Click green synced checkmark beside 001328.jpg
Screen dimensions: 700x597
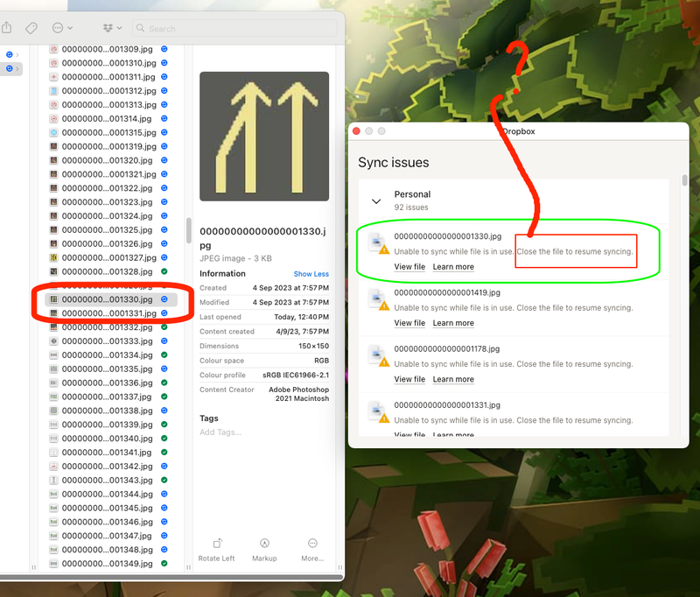point(164,272)
